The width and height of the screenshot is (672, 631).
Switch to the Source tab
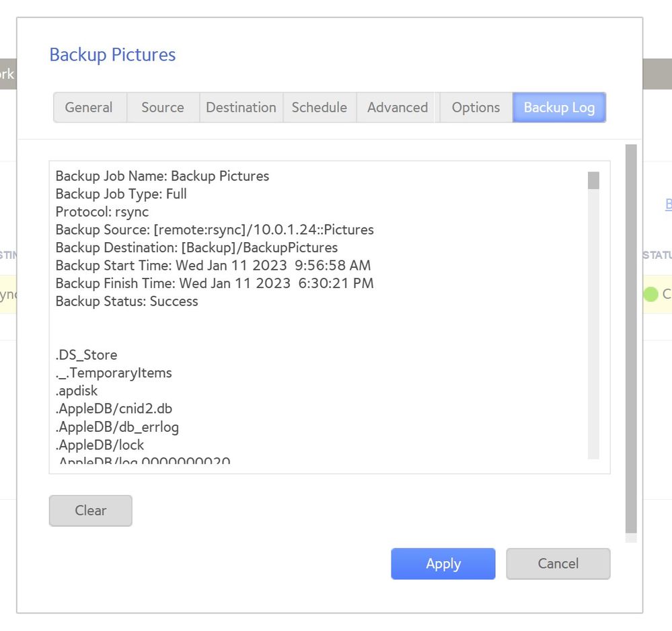(163, 108)
